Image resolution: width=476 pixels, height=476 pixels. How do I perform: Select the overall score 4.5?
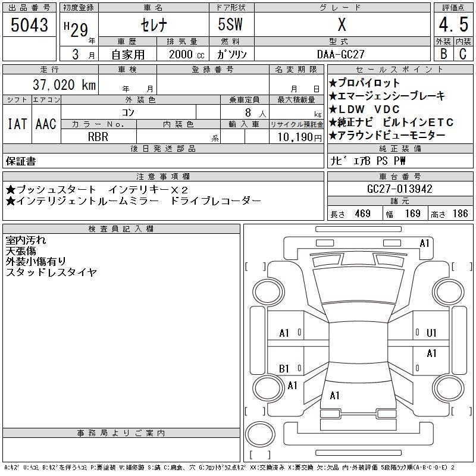coord(453,24)
